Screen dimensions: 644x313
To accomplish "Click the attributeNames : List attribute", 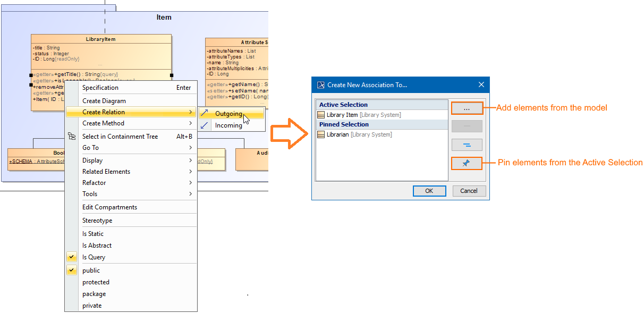I will point(231,51).
